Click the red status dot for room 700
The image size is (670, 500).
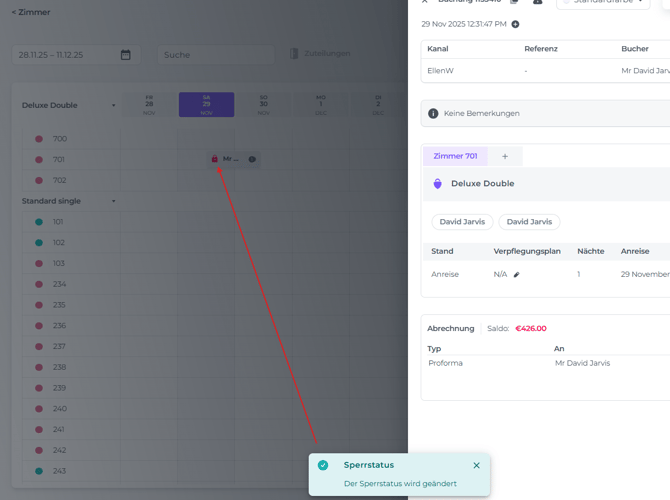click(39, 139)
